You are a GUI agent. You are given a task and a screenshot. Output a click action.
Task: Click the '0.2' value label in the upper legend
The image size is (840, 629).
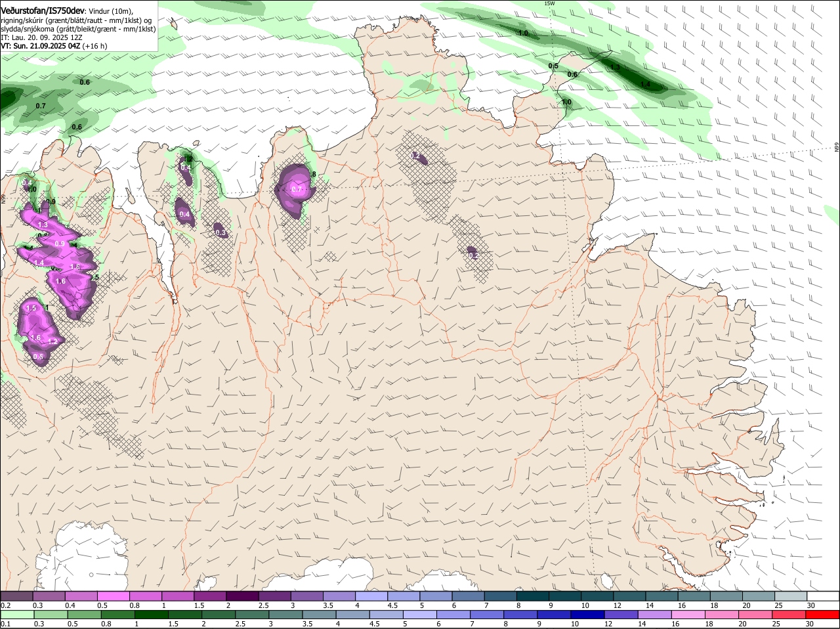(x=6, y=605)
